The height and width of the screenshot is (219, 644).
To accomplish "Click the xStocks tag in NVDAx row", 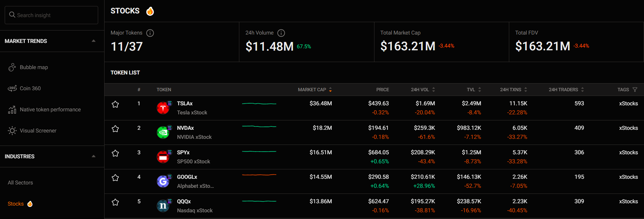I will [x=628, y=128].
